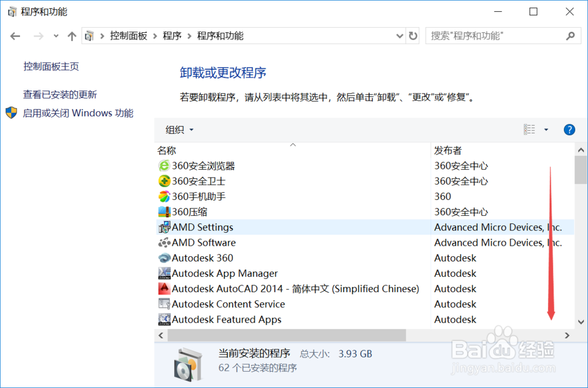
Task: Select the Autodesk Featured Apps row name
Action: click(226, 319)
